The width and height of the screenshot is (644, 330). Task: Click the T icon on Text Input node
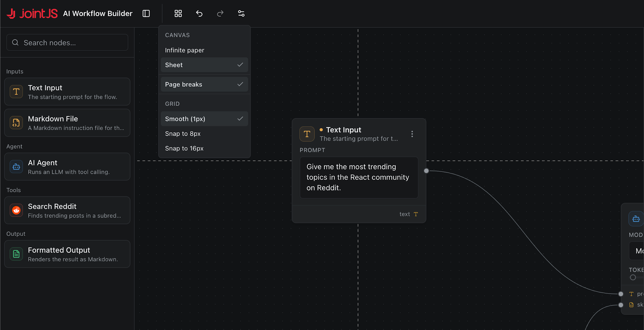point(307,134)
